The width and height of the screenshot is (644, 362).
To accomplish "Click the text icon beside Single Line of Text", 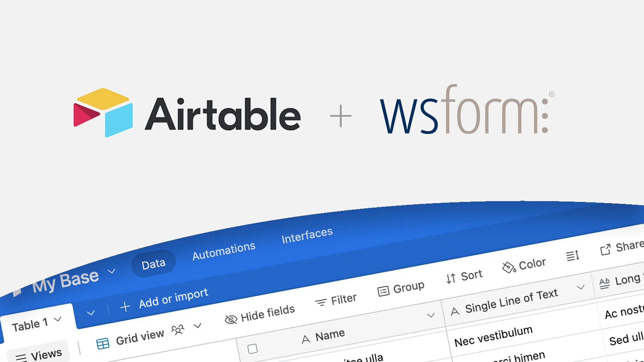I will point(455,312).
